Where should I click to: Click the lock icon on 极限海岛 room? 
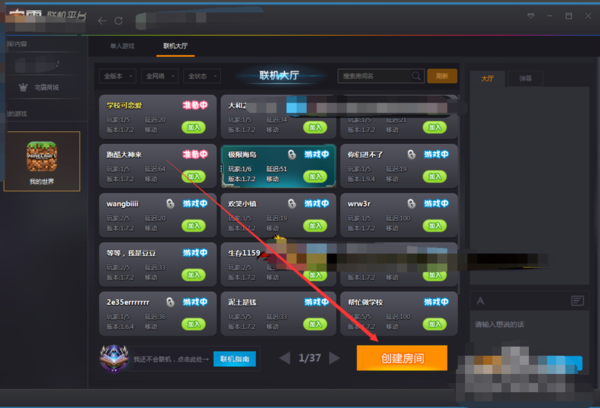pos(292,154)
